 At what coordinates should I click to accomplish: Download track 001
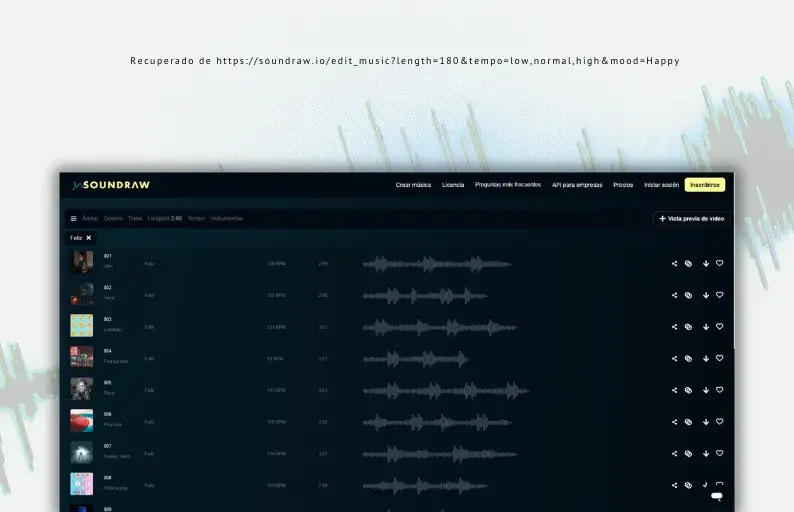click(705, 263)
